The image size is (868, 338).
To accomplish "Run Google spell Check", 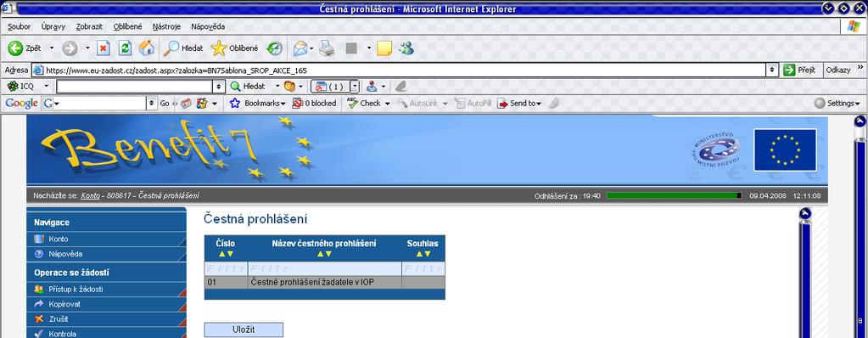I will tap(364, 103).
